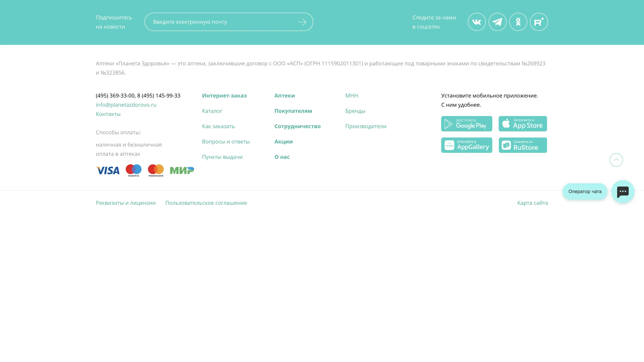644x362 pixels.
Task: Click the email subscription input field
Action: click(220, 22)
